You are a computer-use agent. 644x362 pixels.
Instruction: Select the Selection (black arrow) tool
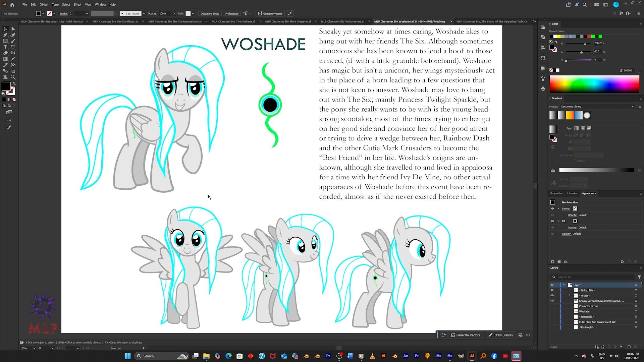pyautogui.click(x=5, y=29)
